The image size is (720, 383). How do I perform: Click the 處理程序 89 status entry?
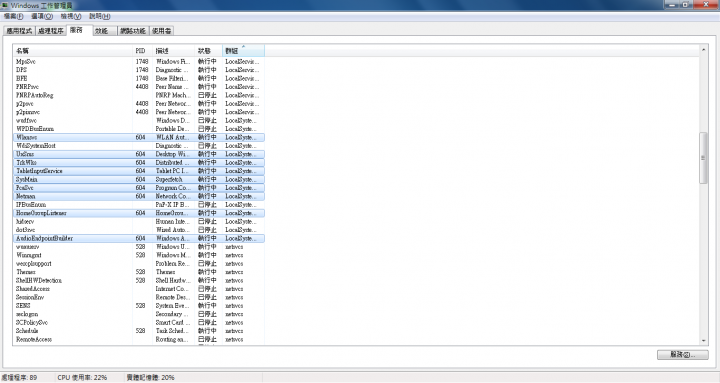click(x=19, y=377)
